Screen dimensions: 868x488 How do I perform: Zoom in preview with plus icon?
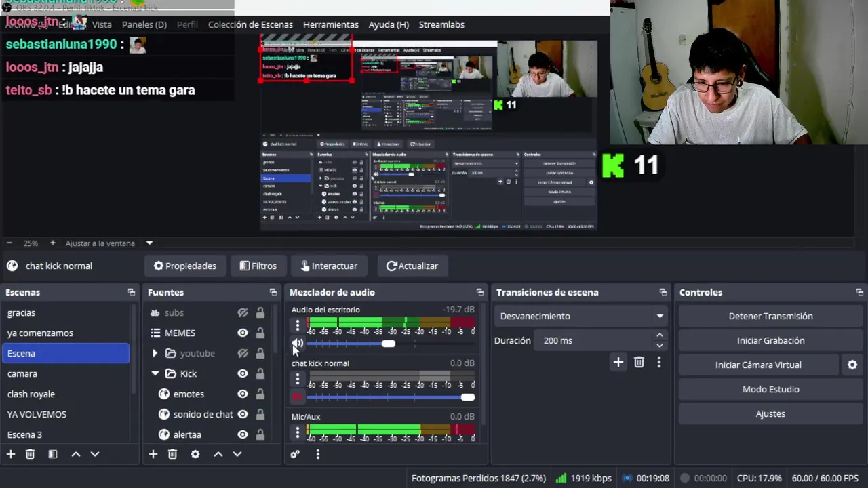click(x=52, y=243)
